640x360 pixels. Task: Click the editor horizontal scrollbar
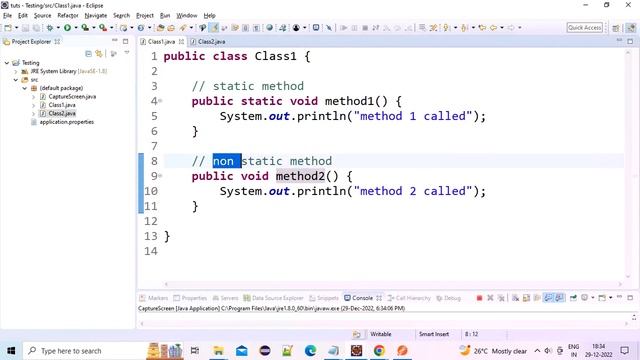[393, 284]
